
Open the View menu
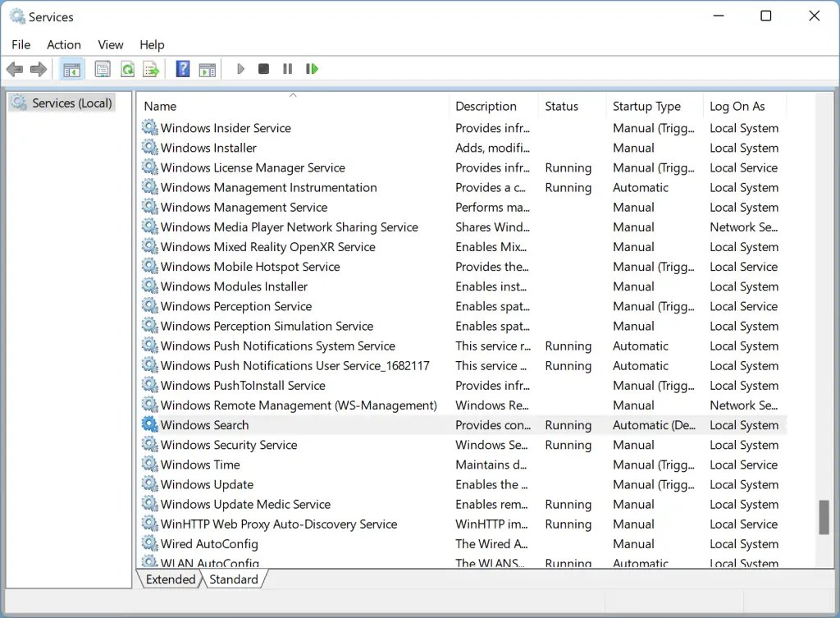(111, 44)
